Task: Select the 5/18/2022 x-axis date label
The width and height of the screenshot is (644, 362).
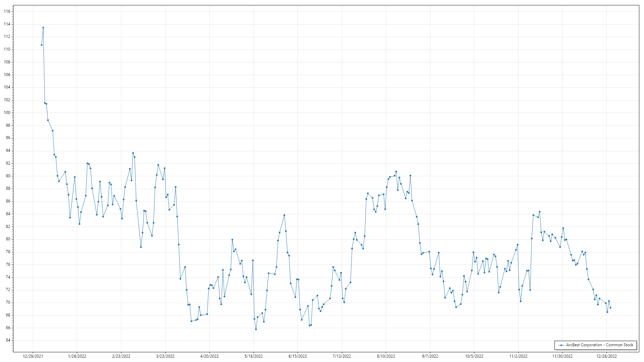Action: pos(254,356)
